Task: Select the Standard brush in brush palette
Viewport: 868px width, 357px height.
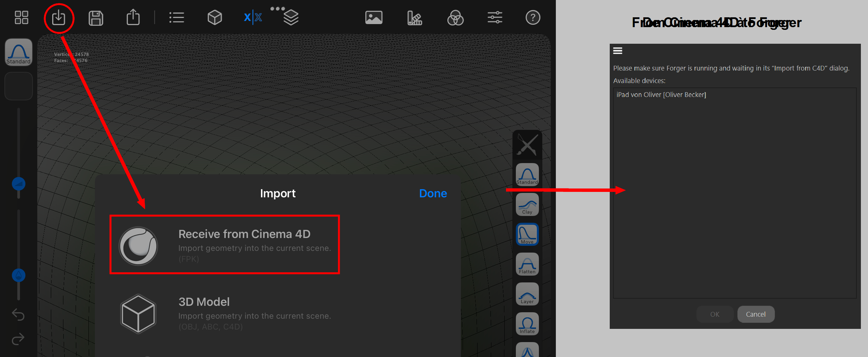Action: tap(527, 175)
